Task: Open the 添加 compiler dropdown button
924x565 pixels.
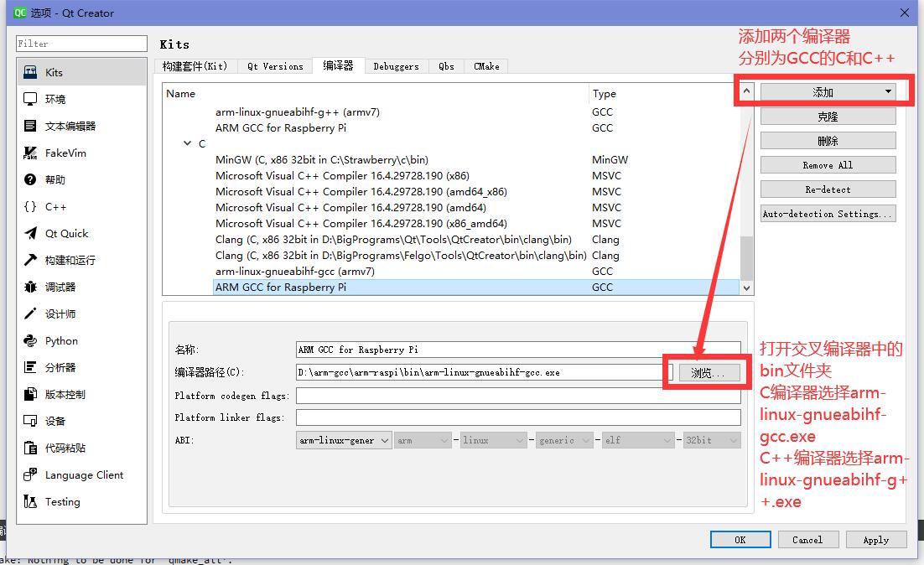Action: click(828, 92)
